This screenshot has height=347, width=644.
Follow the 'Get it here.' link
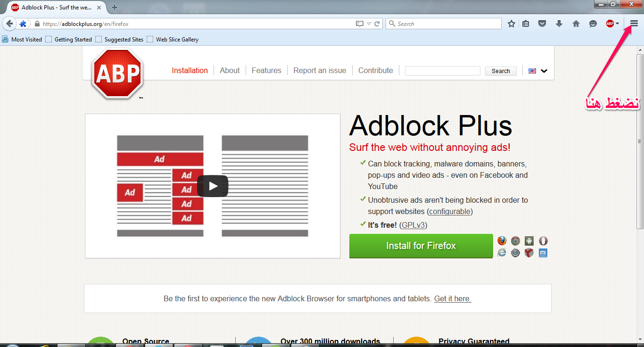(x=453, y=298)
